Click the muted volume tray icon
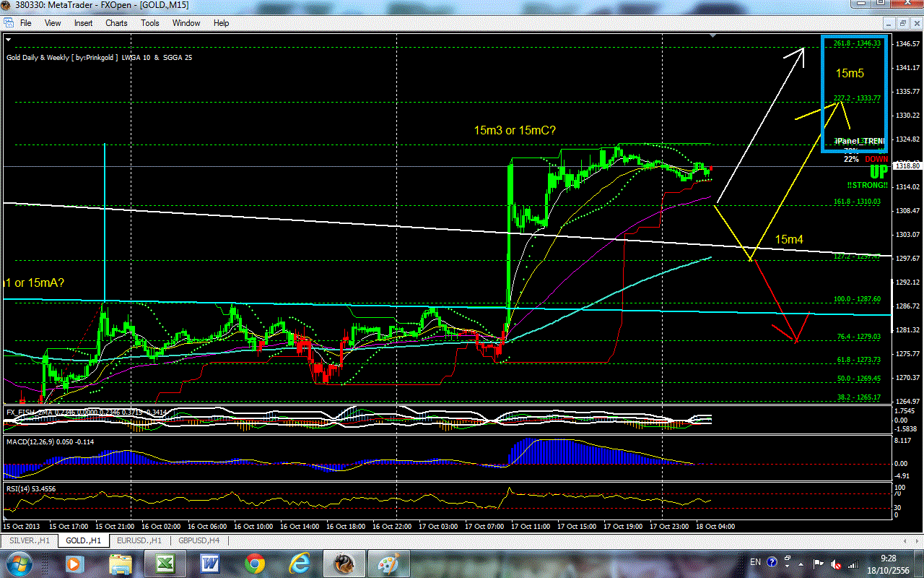924x578 pixels. coord(834,563)
